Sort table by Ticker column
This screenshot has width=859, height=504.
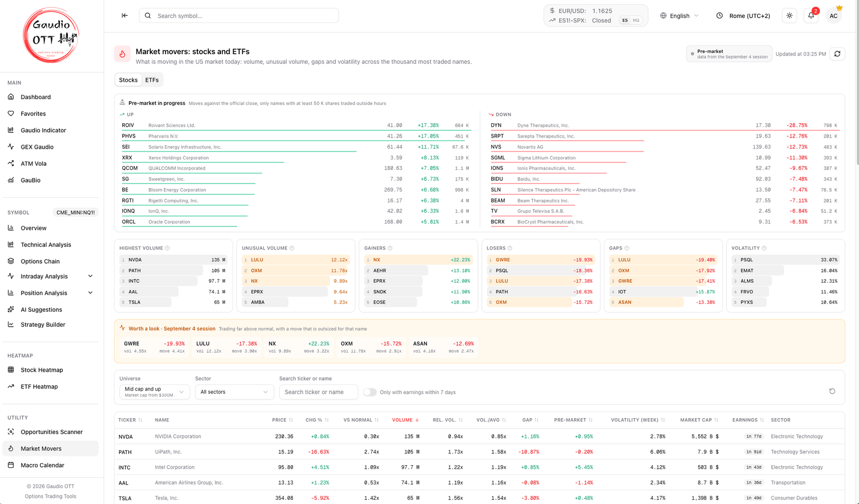[x=130, y=420]
